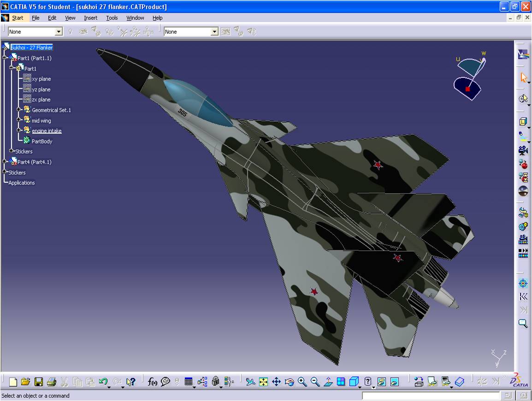Image resolution: width=532 pixels, height=401 pixels.
Task: Select the Pan tool
Action: (x=276, y=382)
